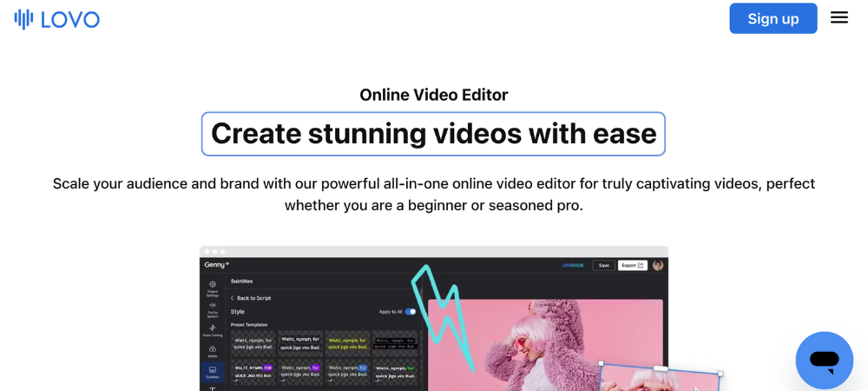
Task: Choose the uppercase purple-highlight subtitle preset
Action: pos(253,372)
